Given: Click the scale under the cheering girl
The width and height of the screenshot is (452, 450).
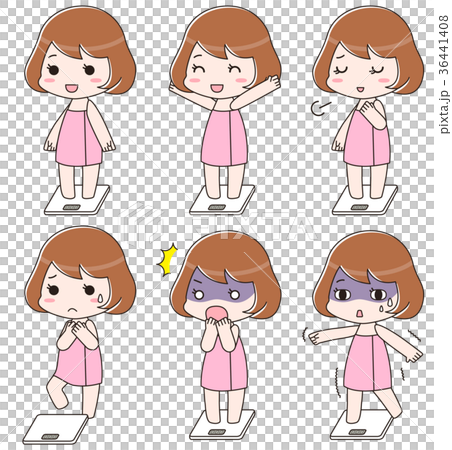Looking at the screenshot, I should pos(222,200).
